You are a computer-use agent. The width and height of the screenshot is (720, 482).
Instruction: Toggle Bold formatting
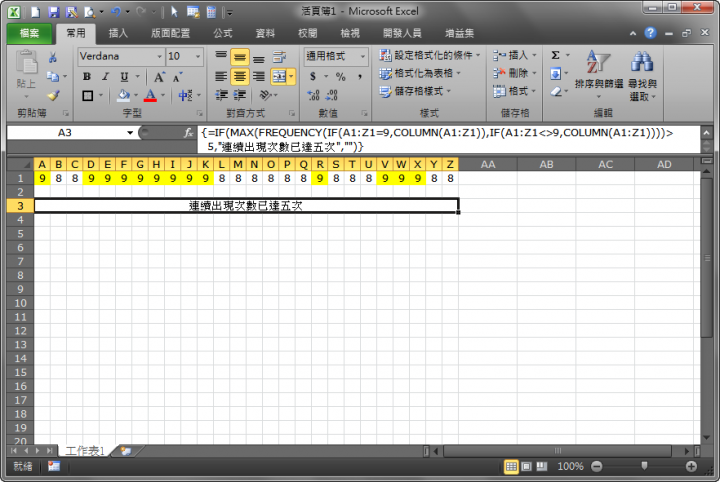[x=87, y=77]
